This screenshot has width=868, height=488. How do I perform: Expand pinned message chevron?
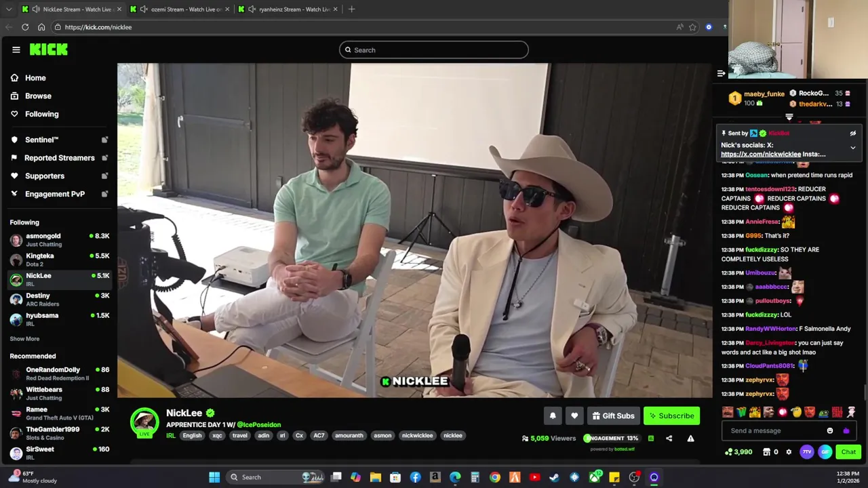(852, 148)
